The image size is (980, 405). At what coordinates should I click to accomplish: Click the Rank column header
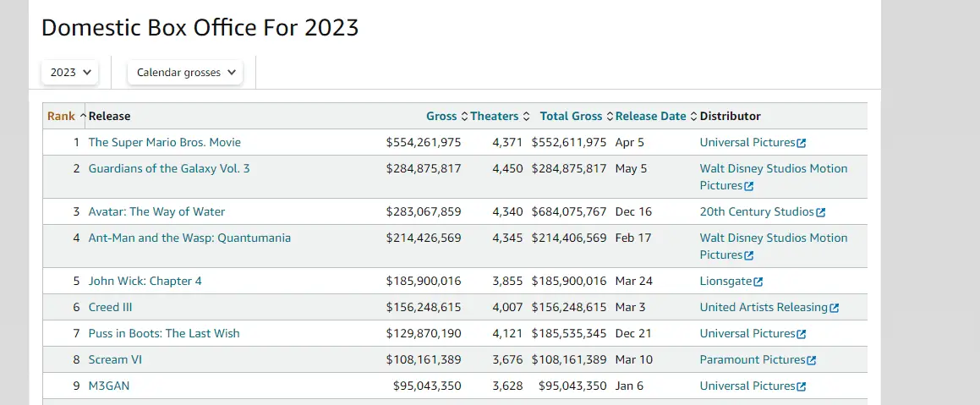tap(61, 117)
